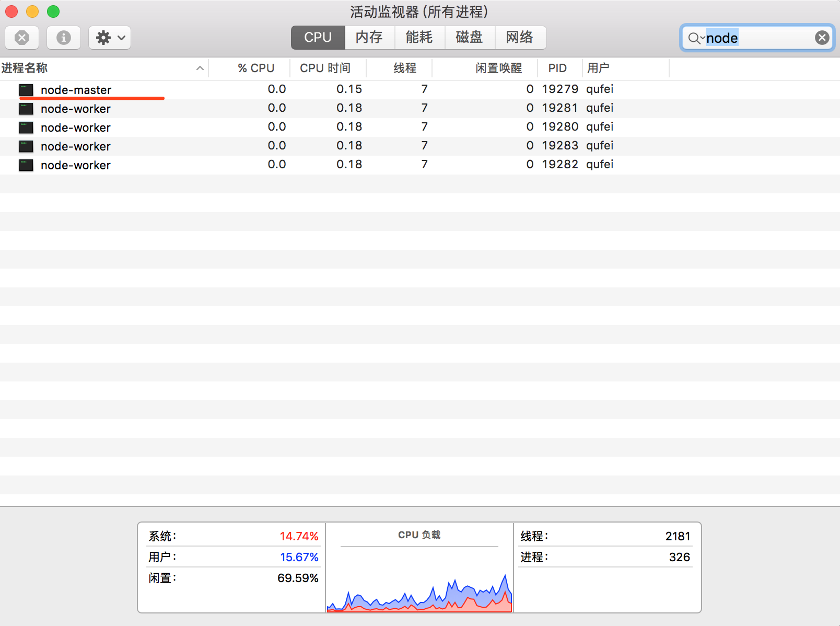Select node-worker process with PID 19283
The image size is (840, 626).
(420, 146)
